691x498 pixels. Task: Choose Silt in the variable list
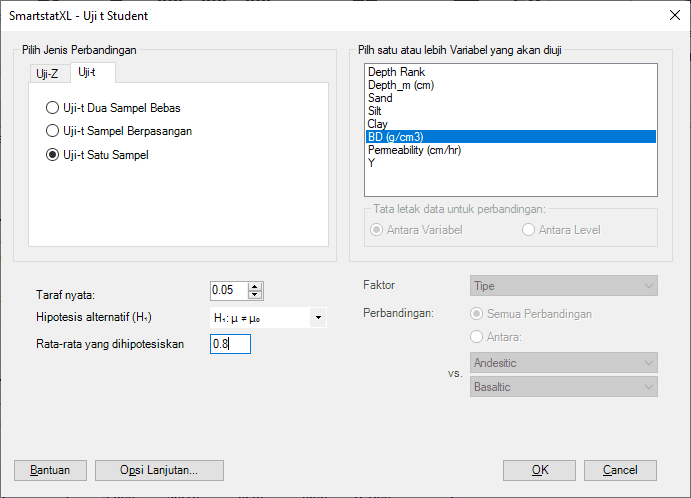click(x=376, y=111)
